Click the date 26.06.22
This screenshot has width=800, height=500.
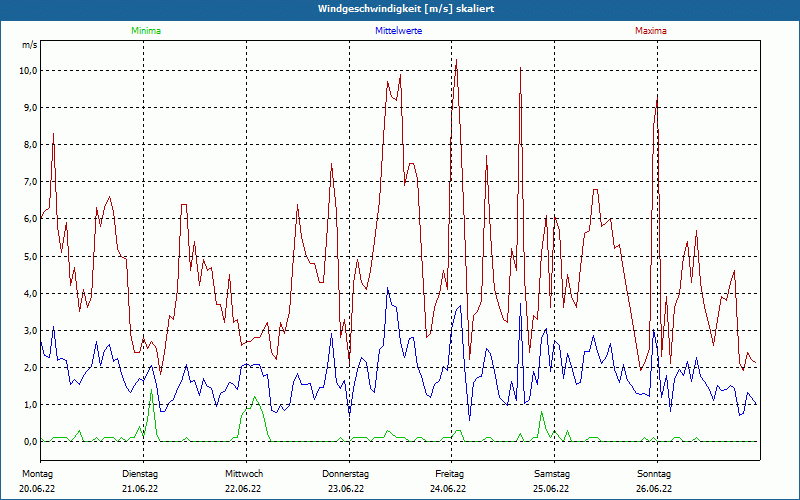[x=654, y=489]
